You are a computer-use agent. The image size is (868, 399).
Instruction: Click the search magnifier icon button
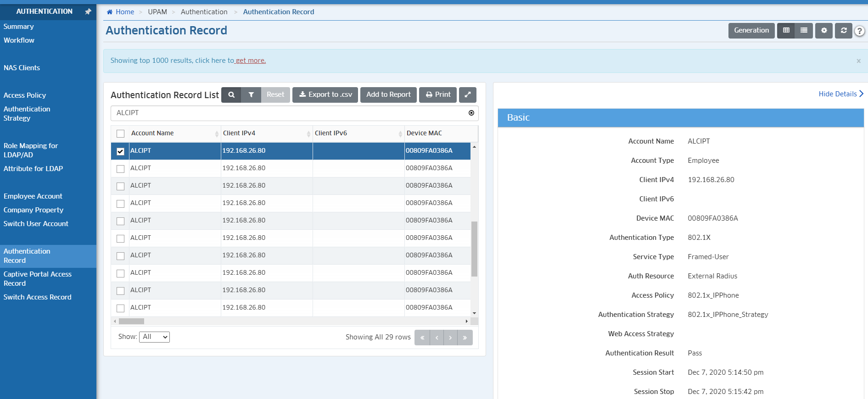pos(231,95)
